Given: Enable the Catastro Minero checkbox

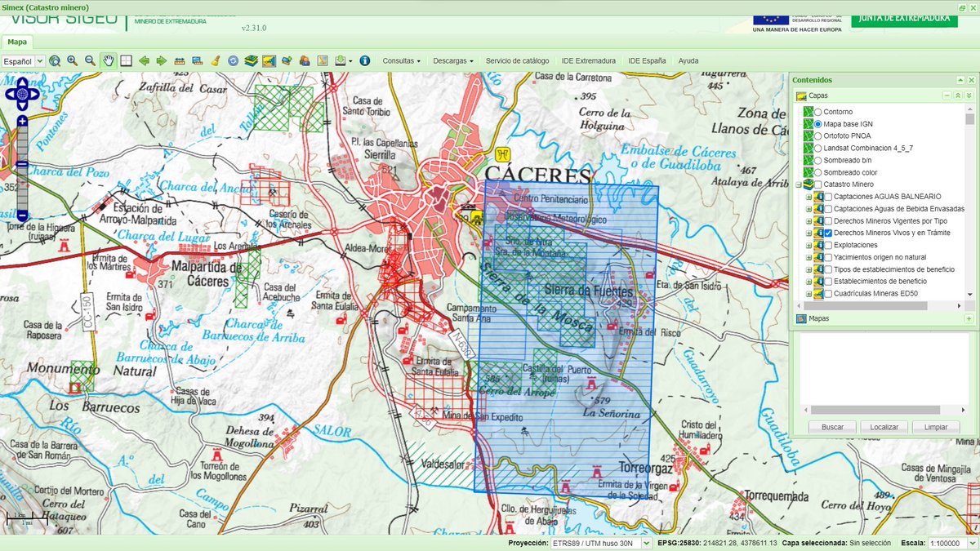Looking at the screenshot, I should pos(818,184).
